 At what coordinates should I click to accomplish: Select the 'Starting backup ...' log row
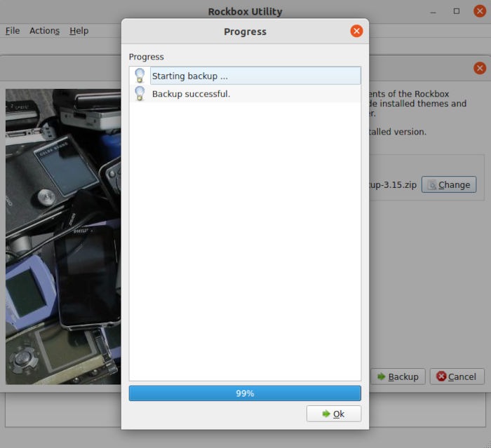(245, 76)
